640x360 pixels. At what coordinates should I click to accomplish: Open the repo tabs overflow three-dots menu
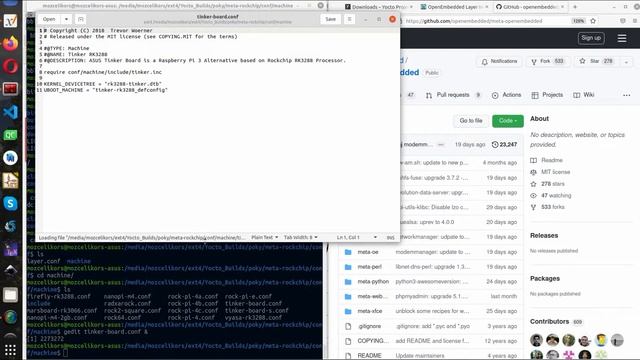pos(627,95)
